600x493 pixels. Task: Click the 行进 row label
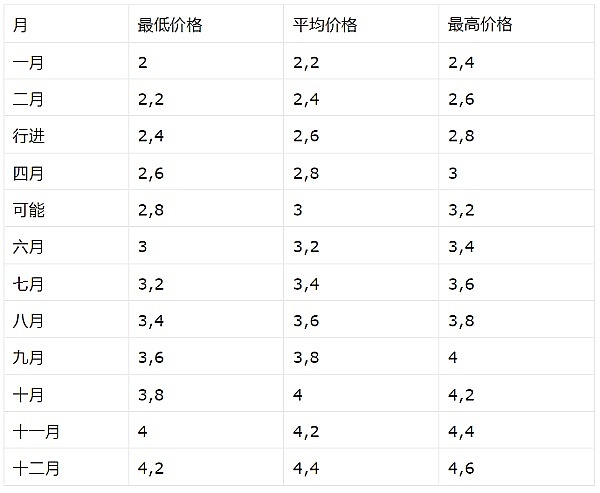tap(29, 136)
